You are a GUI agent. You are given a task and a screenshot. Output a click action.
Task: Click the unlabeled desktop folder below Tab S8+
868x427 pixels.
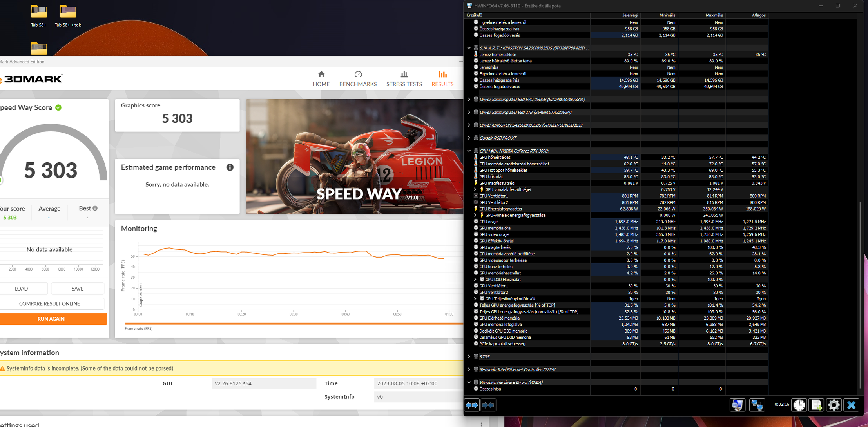point(39,48)
